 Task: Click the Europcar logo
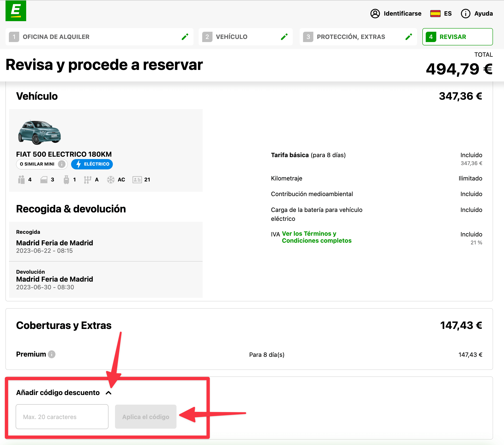[x=16, y=11]
